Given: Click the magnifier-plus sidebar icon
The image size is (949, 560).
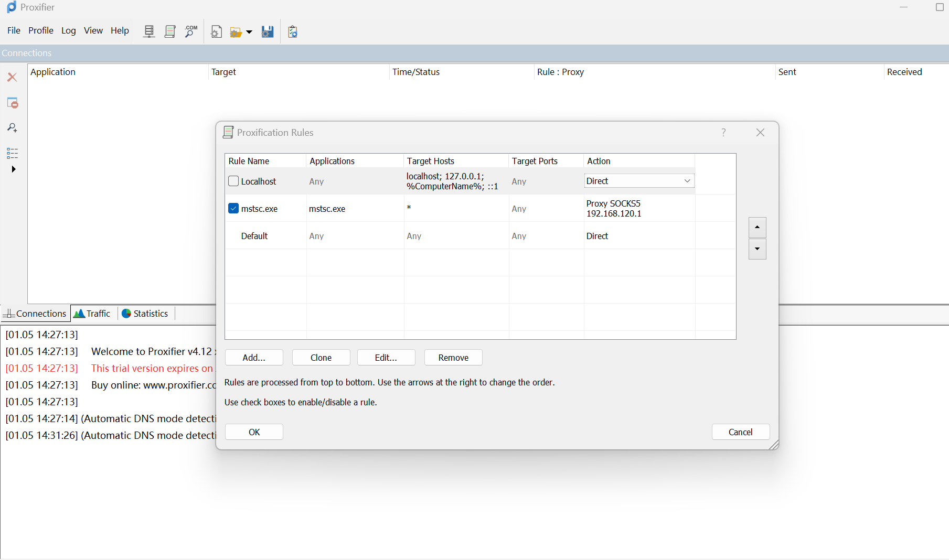Looking at the screenshot, I should click(12, 127).
